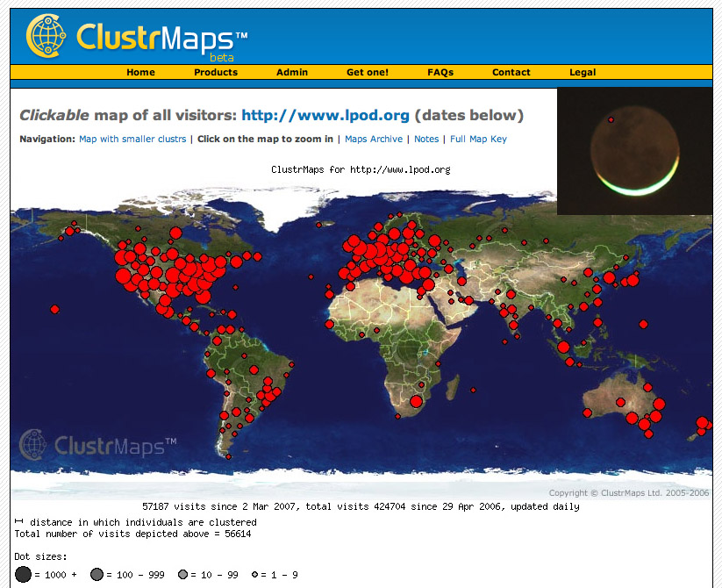This screenshot has height=588, width=722.
Task: Click the red dot on West Africa's coast
Action: [329, 324]
